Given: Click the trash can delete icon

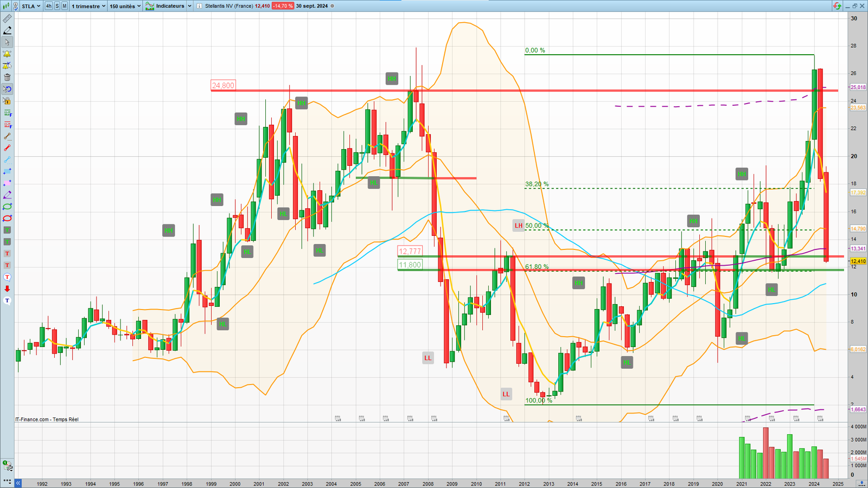Looking at the screenshot, I should pyautogui.click(x=7, y=78).
